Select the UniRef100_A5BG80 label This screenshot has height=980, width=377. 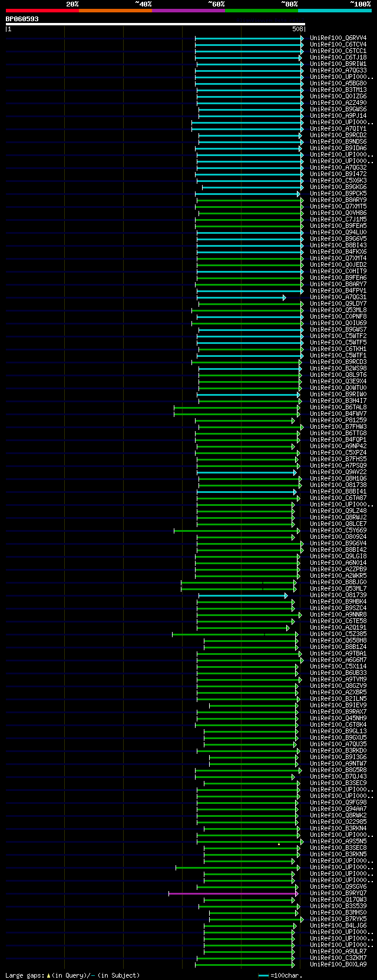[338, 84]
